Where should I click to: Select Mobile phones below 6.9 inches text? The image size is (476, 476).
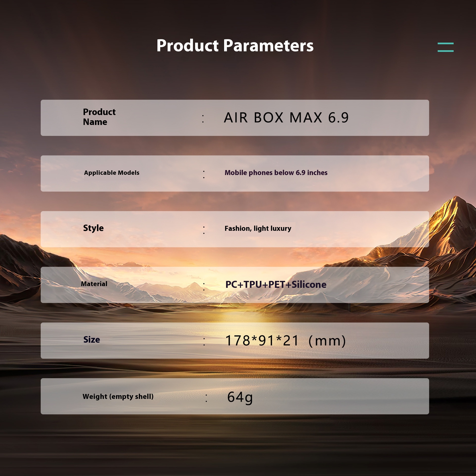tap(276, 173)
